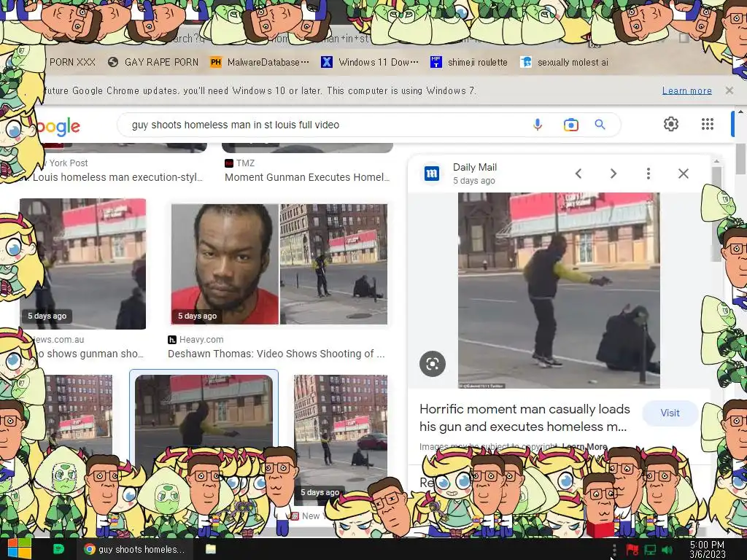Open the Windows Start button
Viewport: 747px width, 560px height.
click(20, 549)
